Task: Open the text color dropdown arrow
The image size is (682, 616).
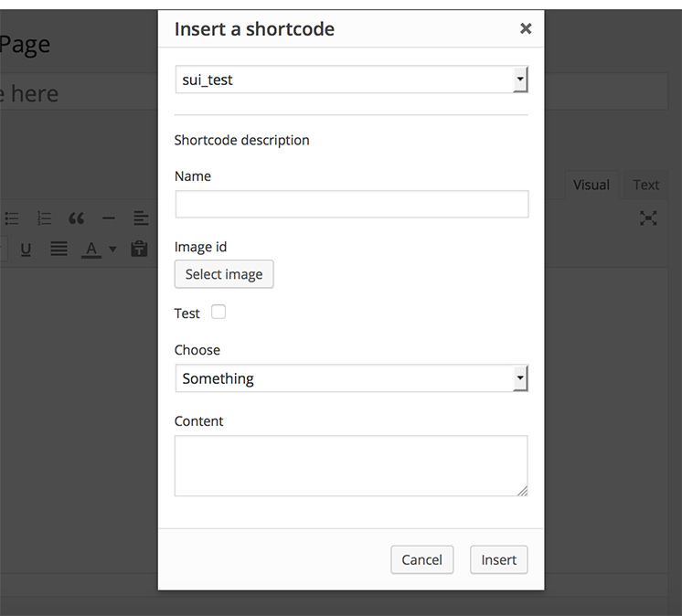Action: tap(113, 249)
